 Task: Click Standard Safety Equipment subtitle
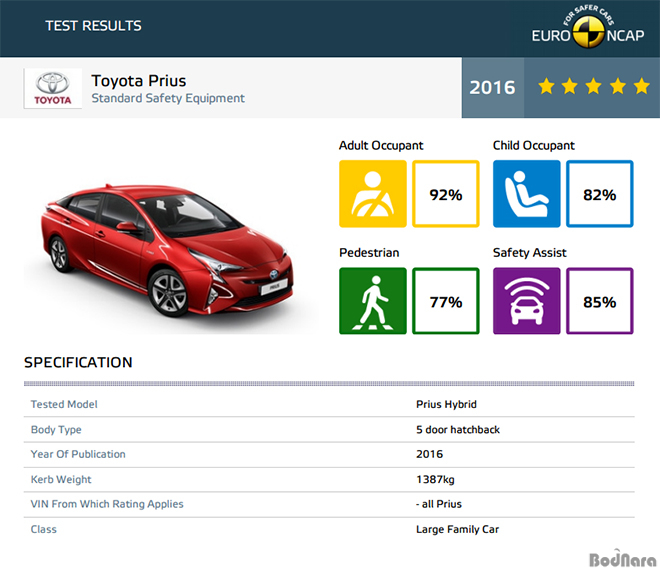(x=168, y=98)
